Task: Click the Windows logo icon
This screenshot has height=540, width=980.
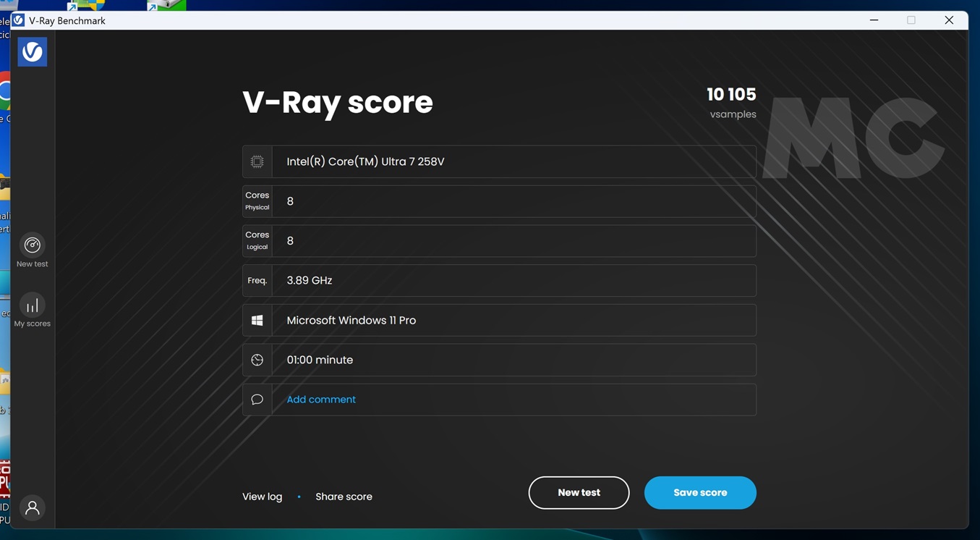Action: (x=257, y=320)
